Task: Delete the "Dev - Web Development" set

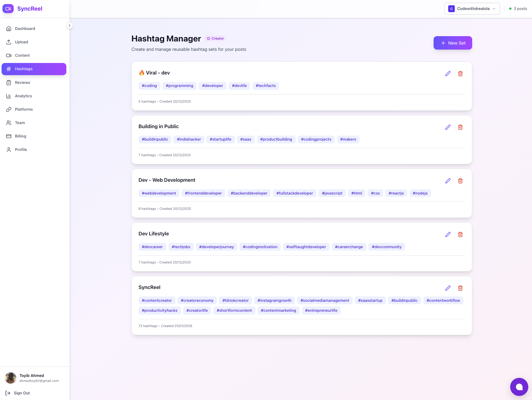Action: pyautogui.click(x=460, y=181)
